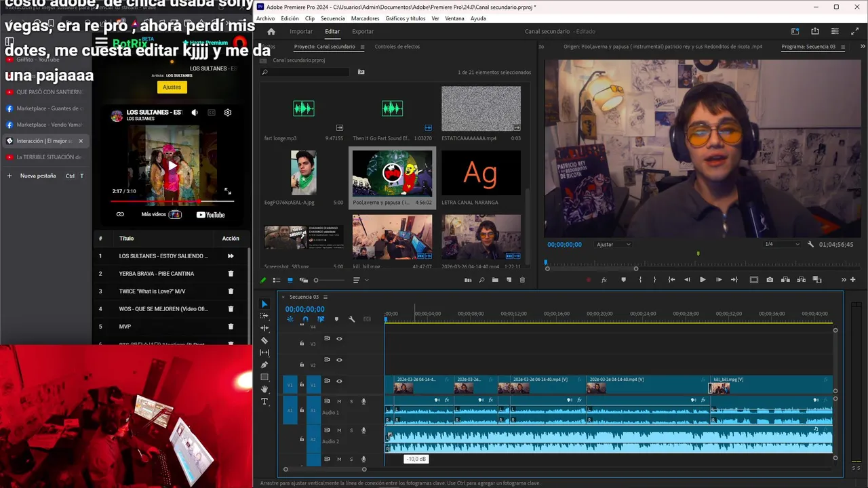Skip LOS SULTANES queue item forward
The width and height of the screenshot is (868, 488).
[231, 256]
